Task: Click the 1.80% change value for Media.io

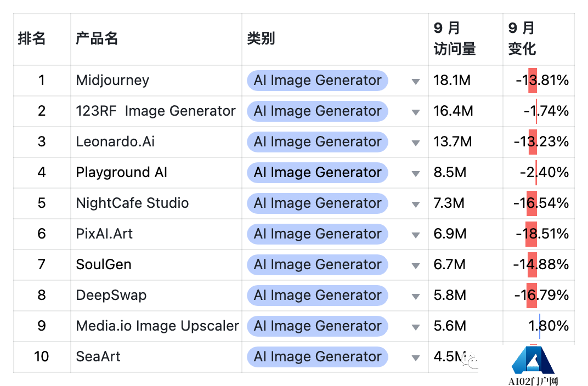Action: tap(549, 326)
